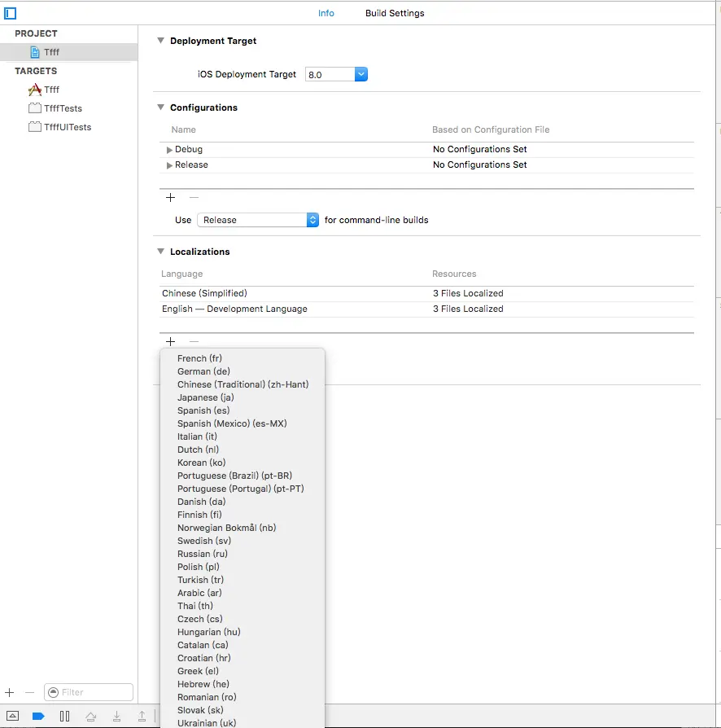721x728 pixels.
Task: Choose Danish (da) from menu
Action: tap(243, 502)
